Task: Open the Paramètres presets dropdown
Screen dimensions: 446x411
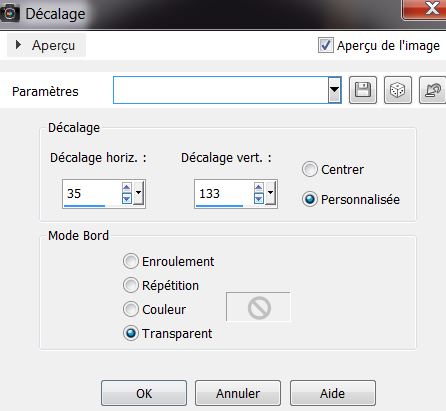Action: tap(334, 90)
